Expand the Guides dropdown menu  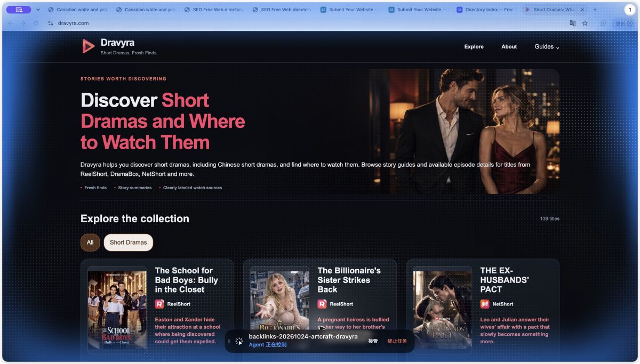click(547, 47)
